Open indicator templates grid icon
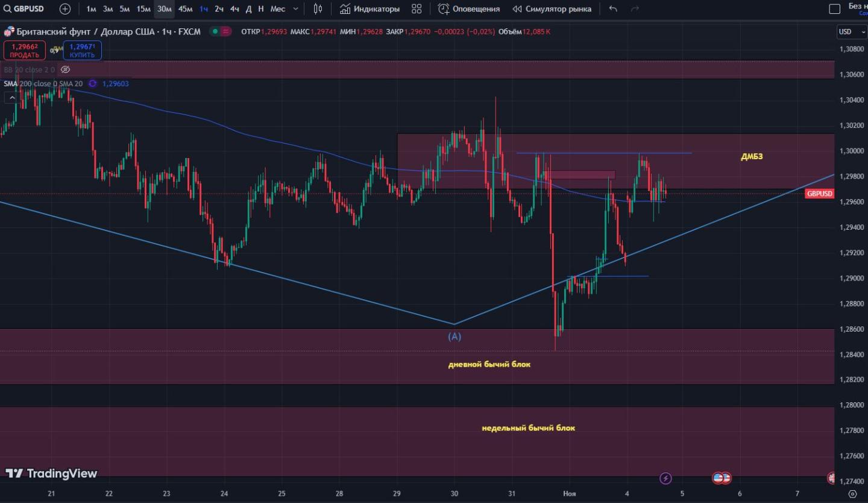Viewport: 868px width, 503px height. [417, 9]
